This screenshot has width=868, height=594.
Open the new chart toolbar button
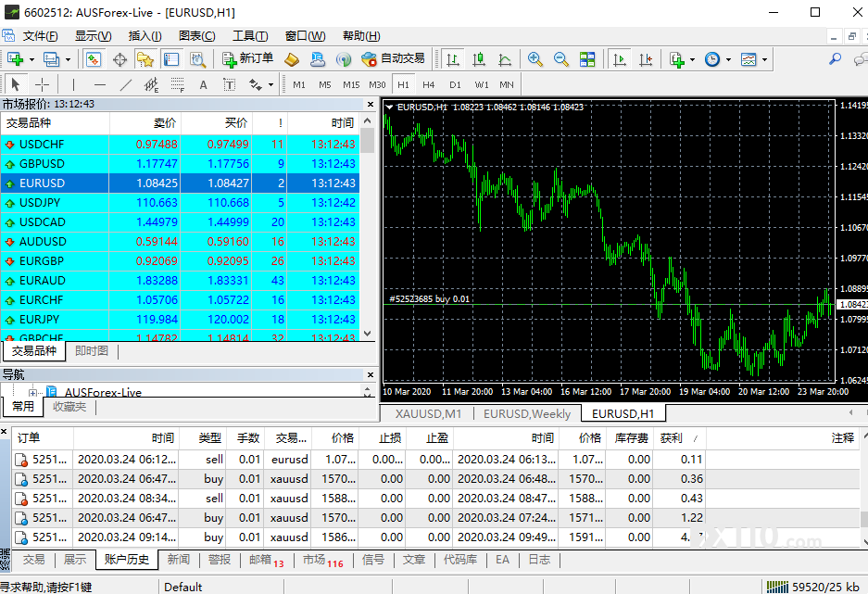[16, 59]
